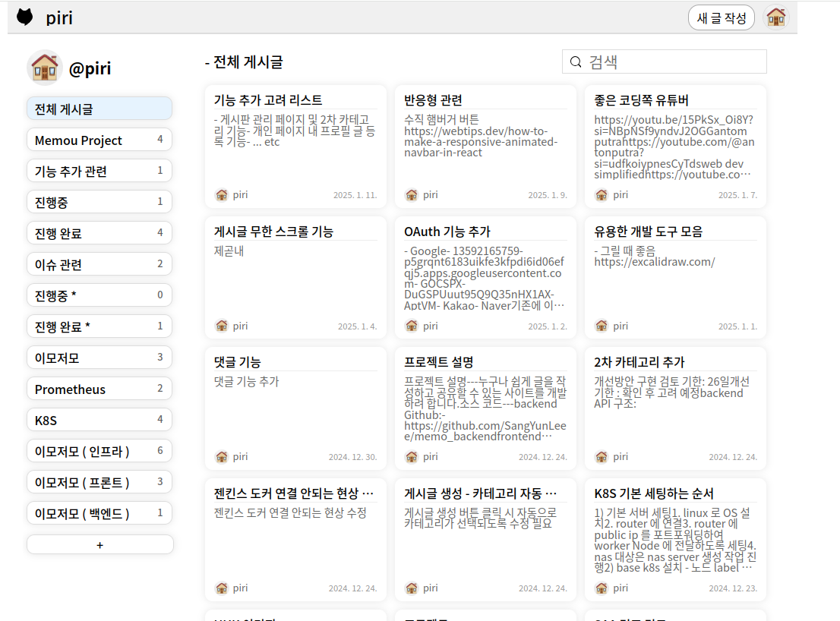Open the house profile avatar in header

pos(775,17)
